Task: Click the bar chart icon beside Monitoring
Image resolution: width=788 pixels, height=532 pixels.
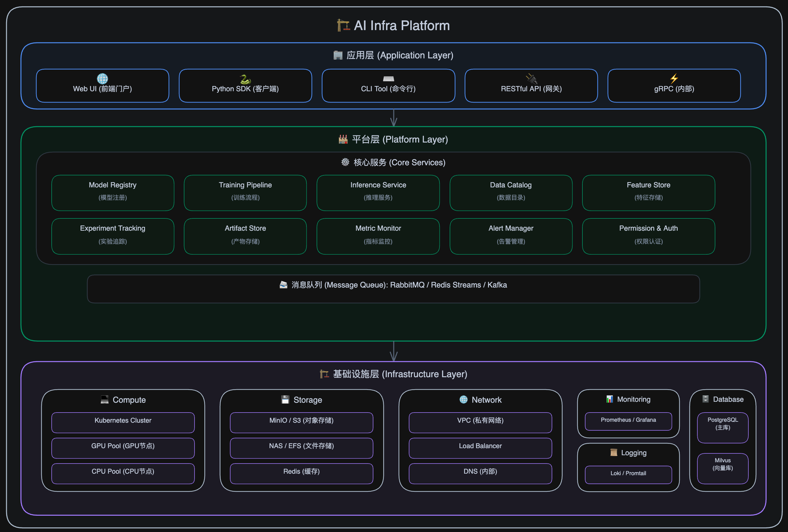Action: point(610,399)
